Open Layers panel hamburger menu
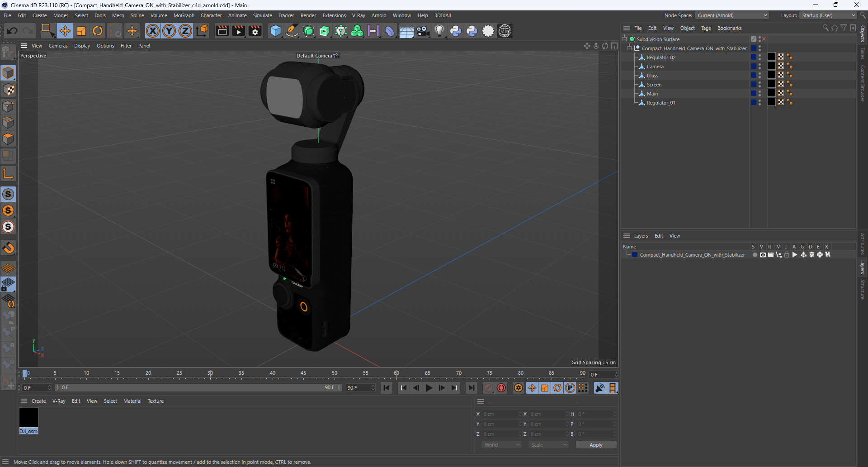The image size is (868, 467). coord(627,236)
